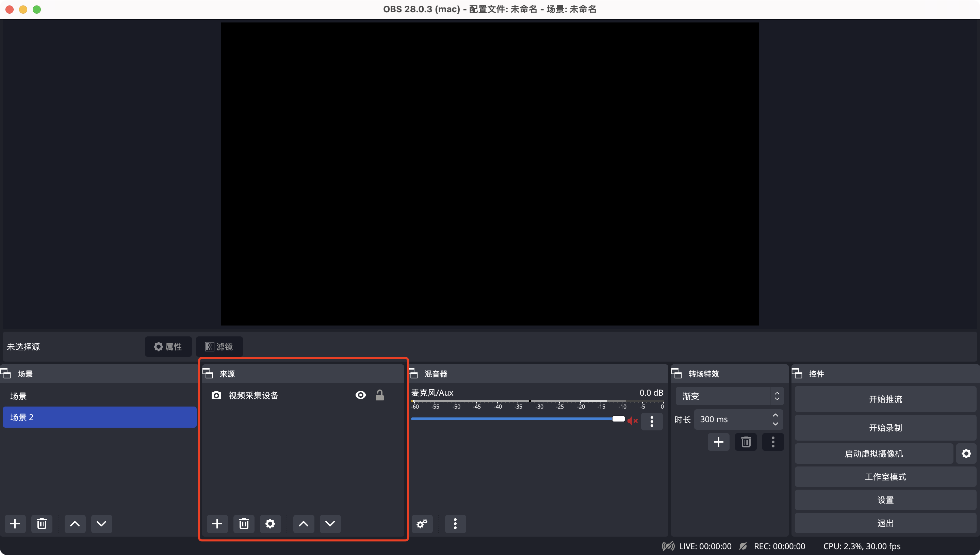Unmute 麦克风/Aux with speaker icon

tap(632, 421)
